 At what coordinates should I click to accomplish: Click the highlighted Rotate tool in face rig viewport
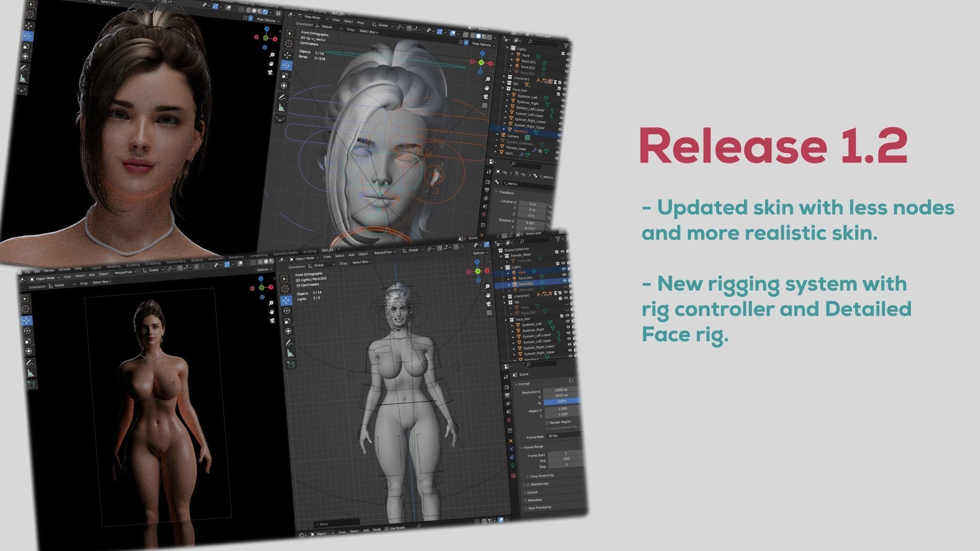286,65
